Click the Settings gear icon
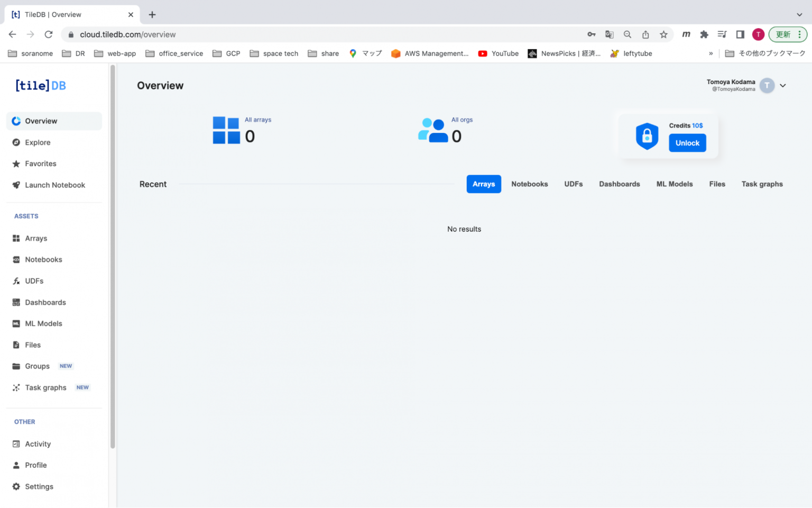This screenshot has width=812, height=508. click(16, 486)
